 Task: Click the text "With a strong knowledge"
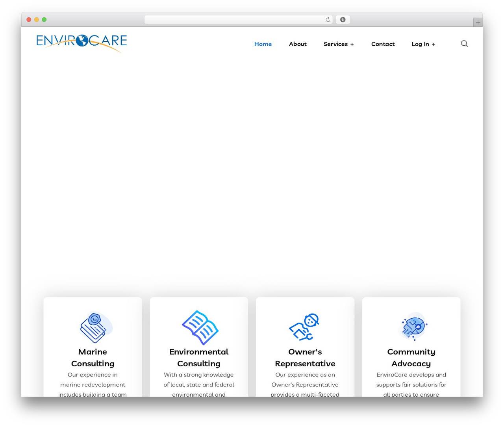199,375
